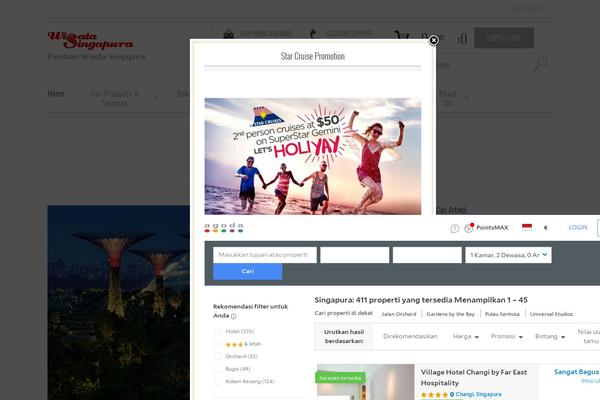
Task: Open the Home menu item
Action: 56,93
